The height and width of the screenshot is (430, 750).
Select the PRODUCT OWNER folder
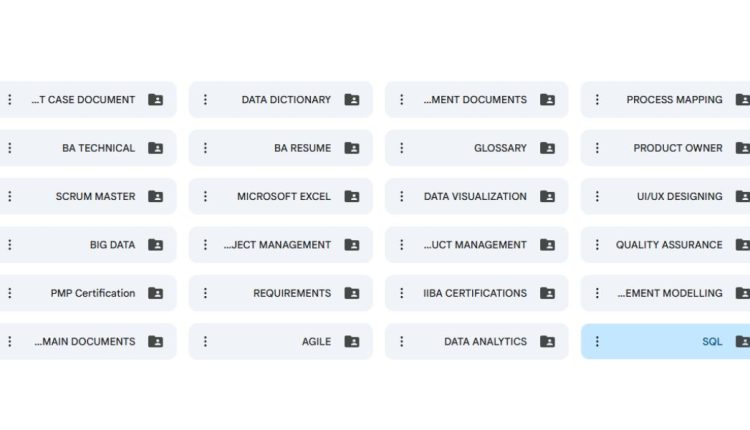coord(677,148)
